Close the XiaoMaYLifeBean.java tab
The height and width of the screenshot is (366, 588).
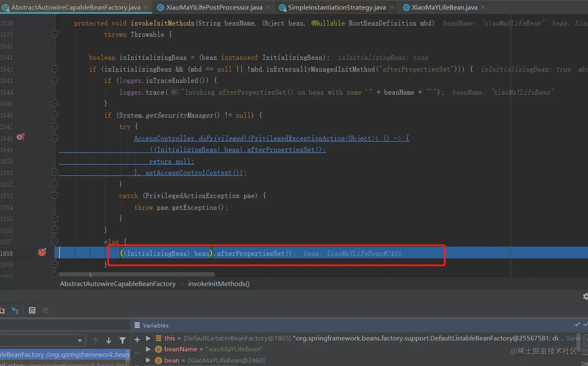[483, 7]
